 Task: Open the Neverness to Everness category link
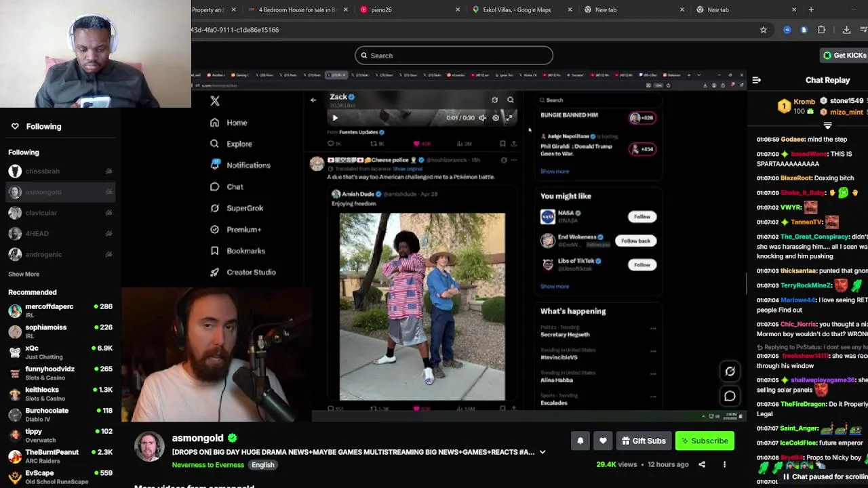click(208, 465)
